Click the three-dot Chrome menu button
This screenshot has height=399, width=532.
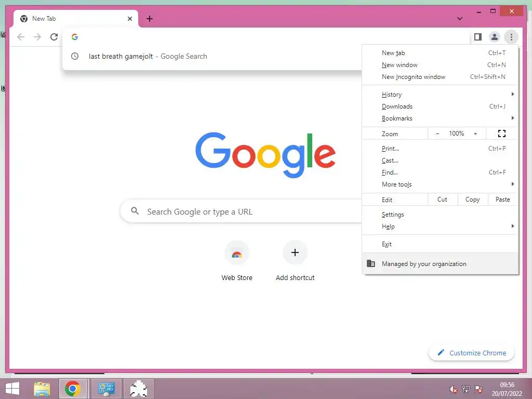coord(511,37)
